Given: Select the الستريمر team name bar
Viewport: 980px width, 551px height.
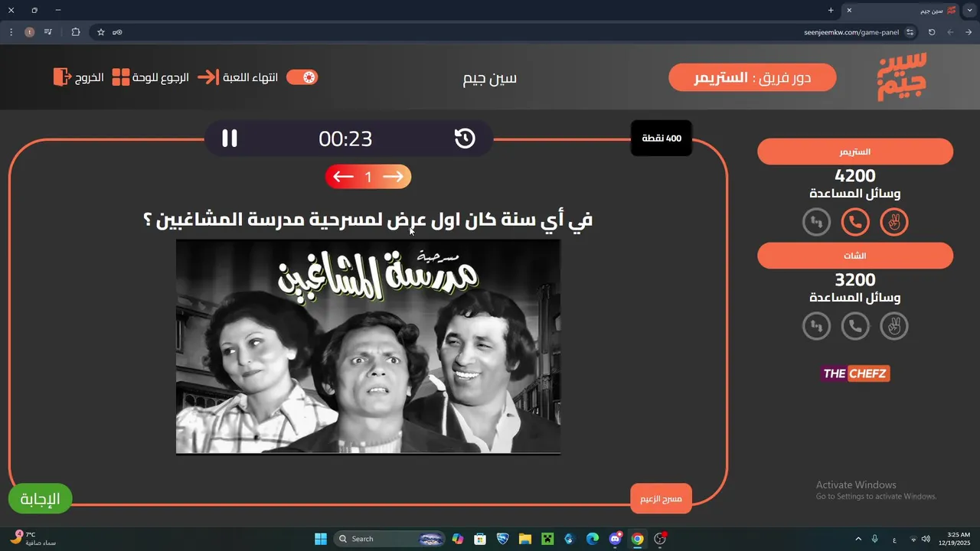Looking at the screenshot, I should tap(855, 152).
